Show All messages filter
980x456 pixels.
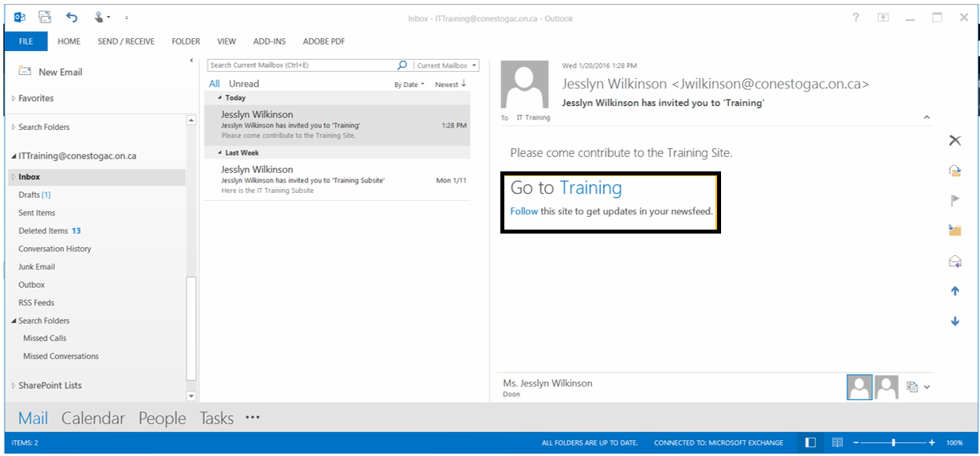coord(214,84)
